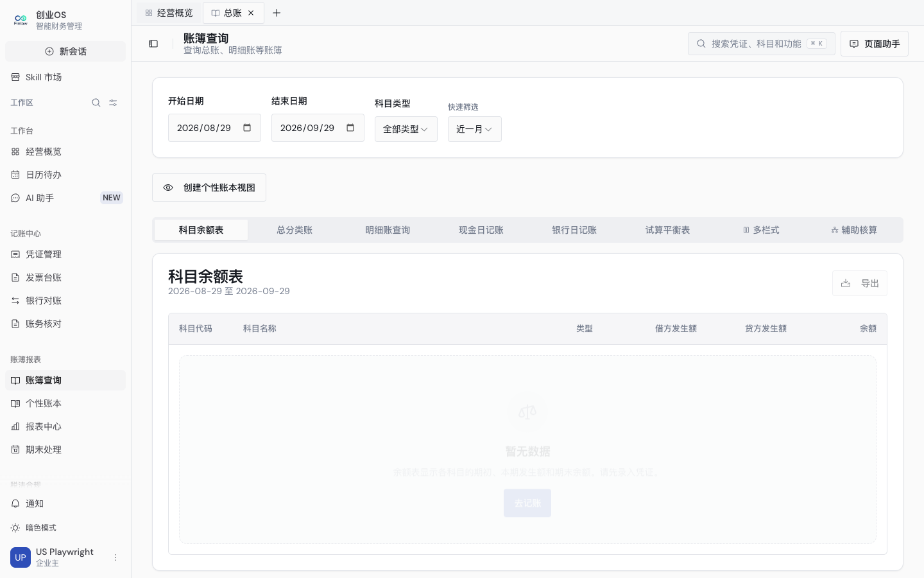Toggle the sidebar collapse icon
Image resolution: width=924 pixels, height=578 pixels.
[153, 44]
